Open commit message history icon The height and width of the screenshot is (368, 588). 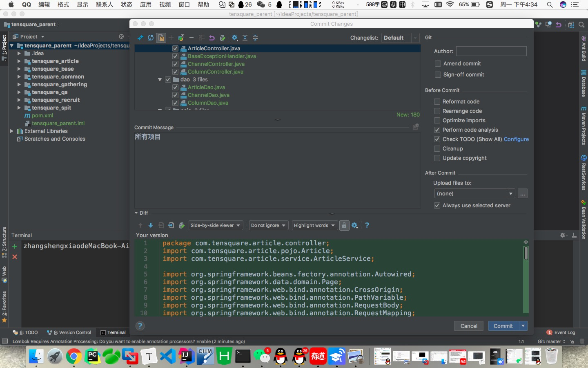(x=416, y=127)
